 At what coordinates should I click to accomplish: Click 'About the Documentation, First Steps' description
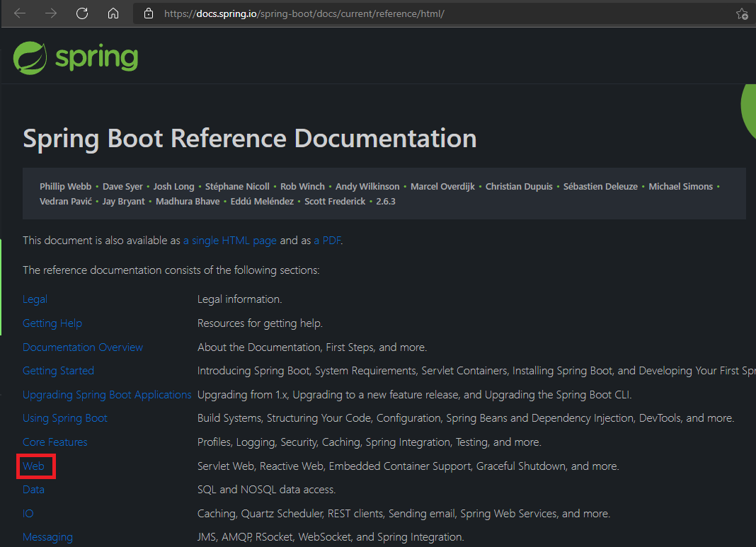[x=312, y=347]
